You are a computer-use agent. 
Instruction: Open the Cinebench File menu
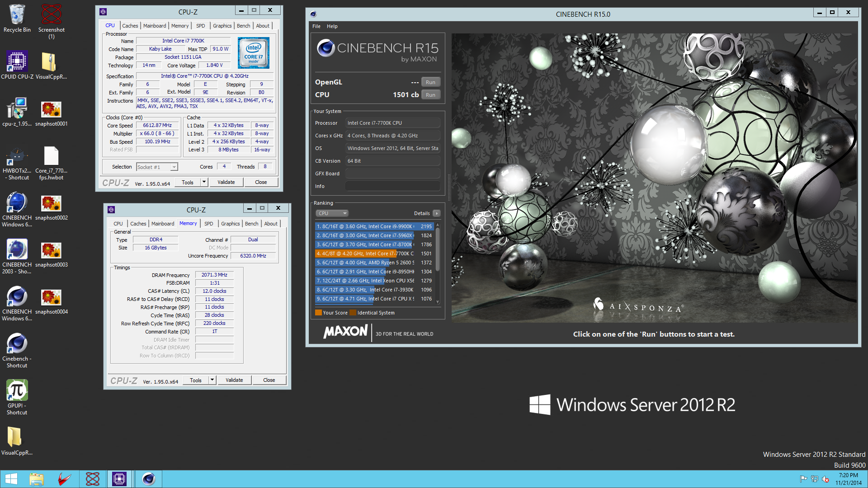click(316, 26)
